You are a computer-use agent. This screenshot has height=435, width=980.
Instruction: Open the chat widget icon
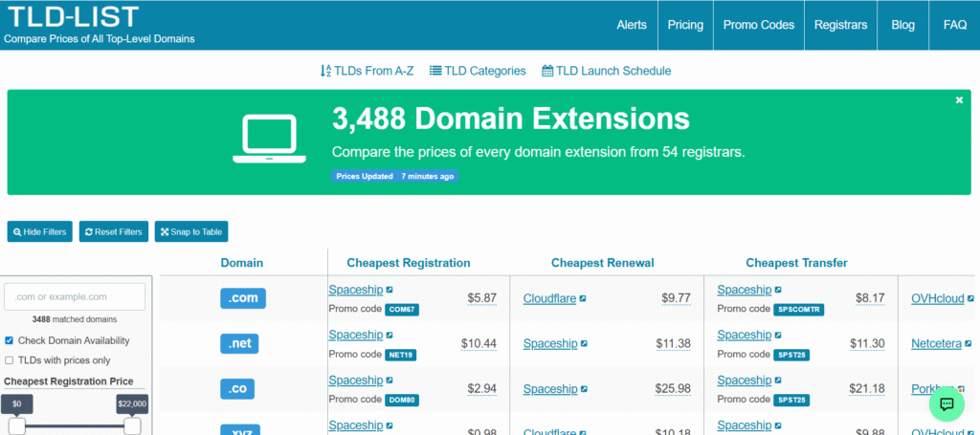point(947,403)
